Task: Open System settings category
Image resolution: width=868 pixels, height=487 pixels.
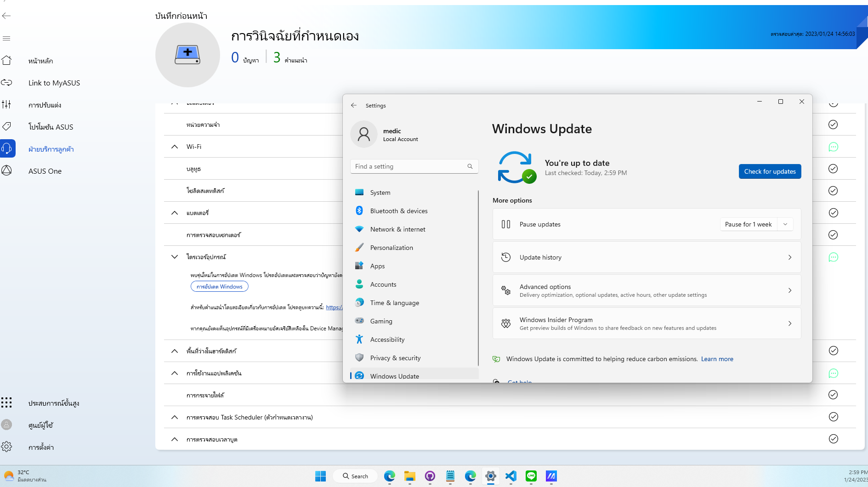Action: (x=414, y=193)
